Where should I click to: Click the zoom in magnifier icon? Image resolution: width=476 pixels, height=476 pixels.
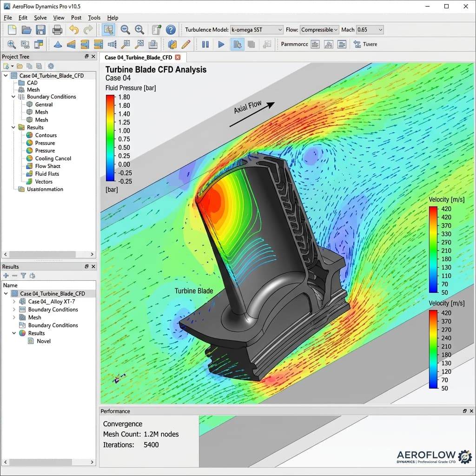pos(139,30)
